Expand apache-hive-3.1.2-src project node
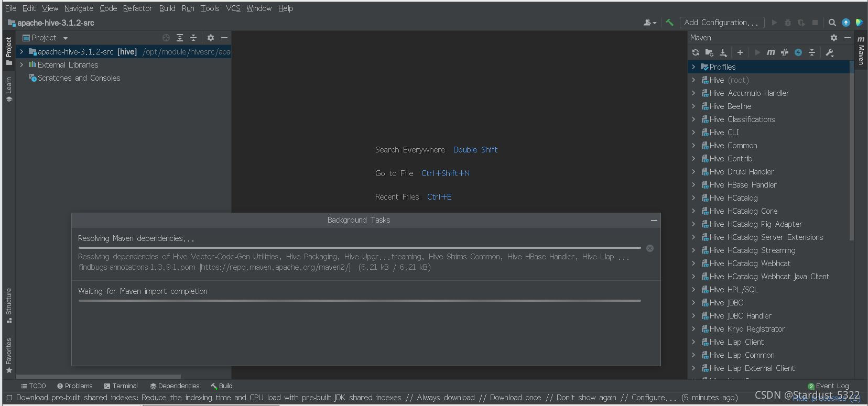Screen dimensions: 868x406 coord(21,52)
